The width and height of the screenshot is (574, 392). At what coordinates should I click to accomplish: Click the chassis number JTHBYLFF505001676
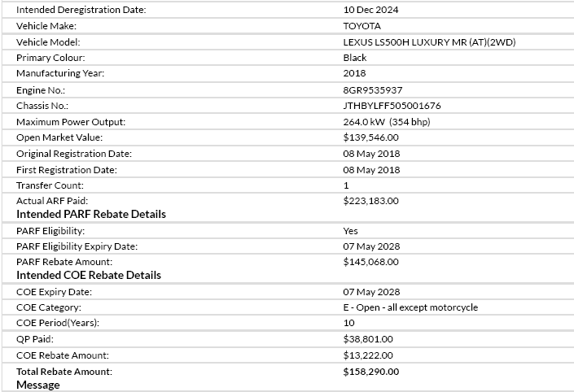tap(392, 106)
